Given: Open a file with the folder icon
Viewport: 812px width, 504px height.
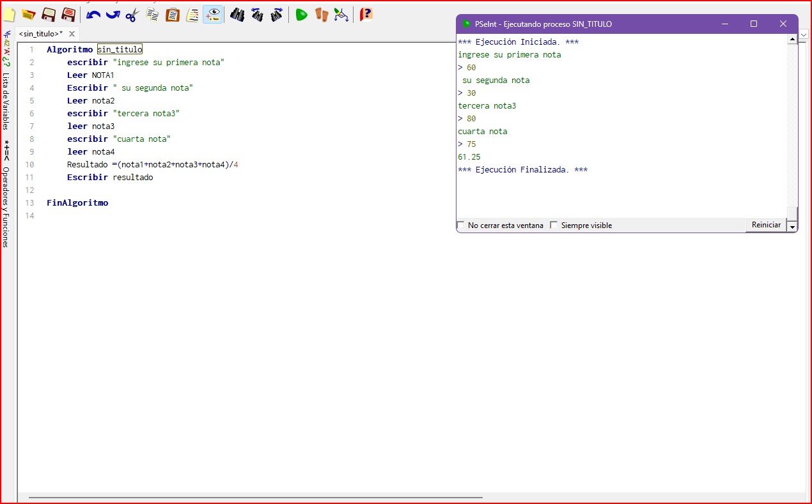Looking at the screenshot, I should click(x=28, y=14).
